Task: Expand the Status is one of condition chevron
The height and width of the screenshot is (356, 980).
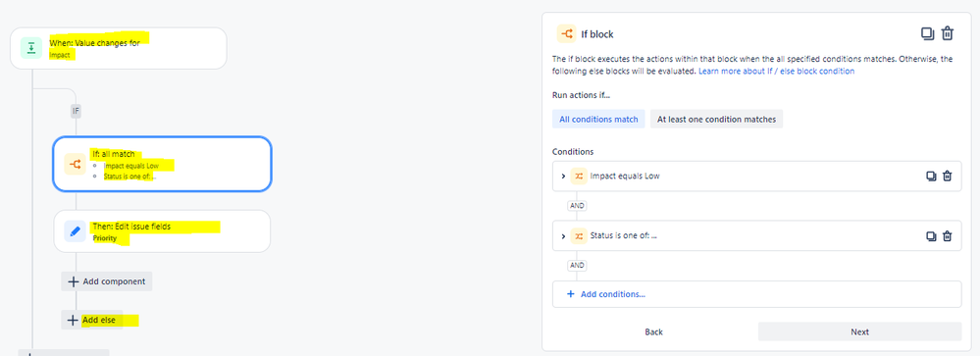Action: [563, 236]
